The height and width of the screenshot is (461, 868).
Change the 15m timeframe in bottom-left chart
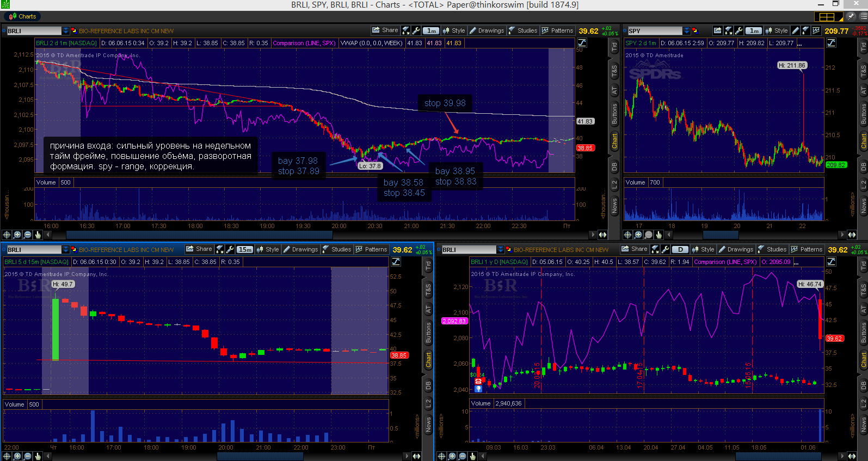tap(245, 250)
